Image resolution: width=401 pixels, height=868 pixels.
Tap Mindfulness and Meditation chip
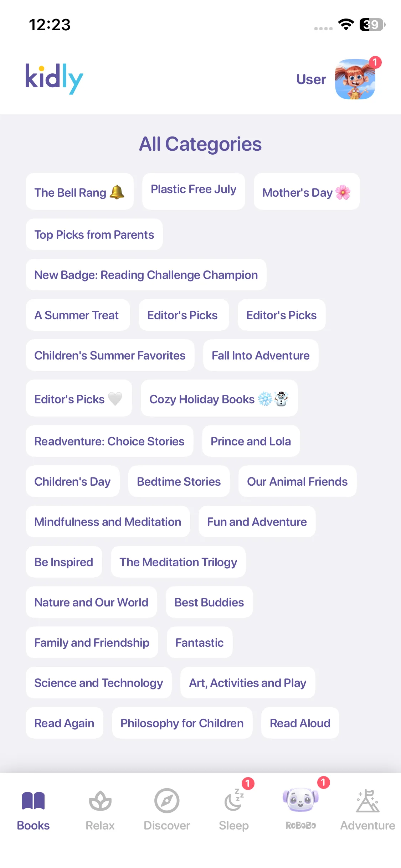click(108, 522)
